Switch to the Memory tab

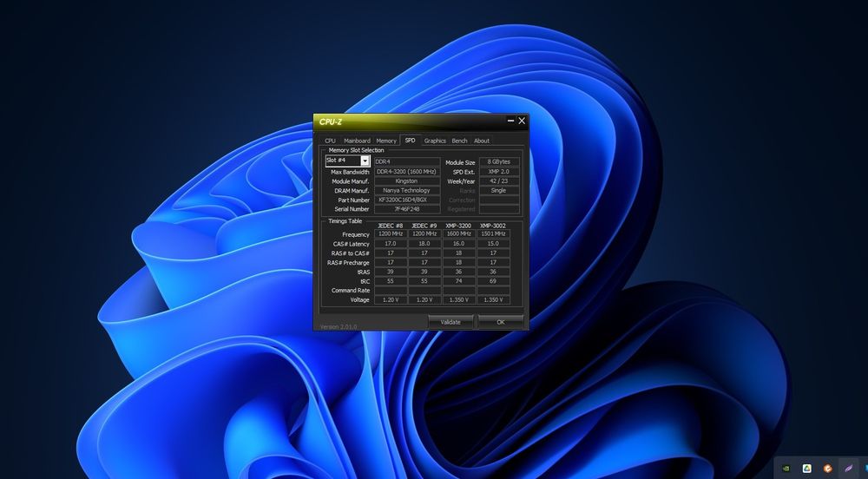(x=386, y=141)
